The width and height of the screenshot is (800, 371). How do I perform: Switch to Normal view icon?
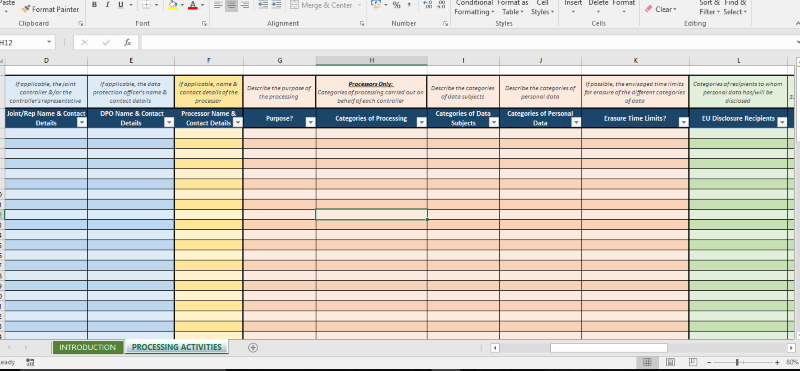pos(647,362)
